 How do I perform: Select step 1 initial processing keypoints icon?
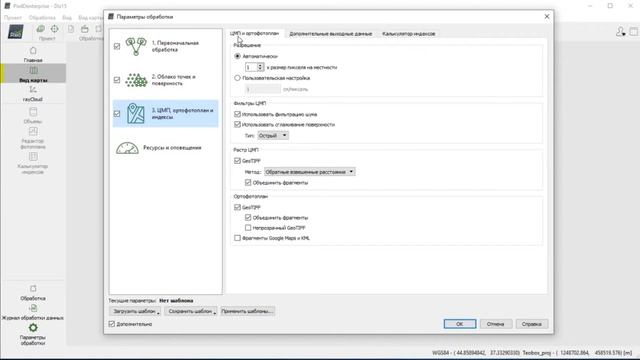click(x=136, y=46)
